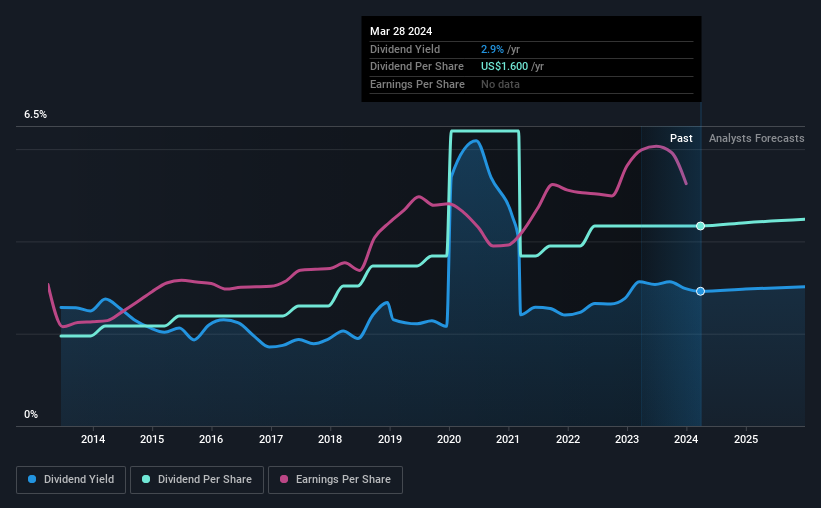Toggle the Earnings Per Share legend series
Image resolution: width=821 pixels, height=508 pixels.
point(336,480)
